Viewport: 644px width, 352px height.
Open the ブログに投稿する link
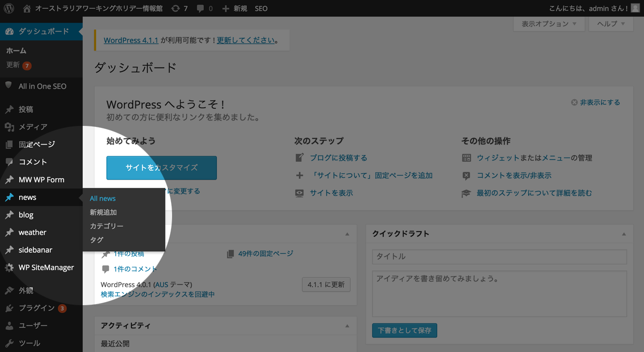(x=339, y=158)
